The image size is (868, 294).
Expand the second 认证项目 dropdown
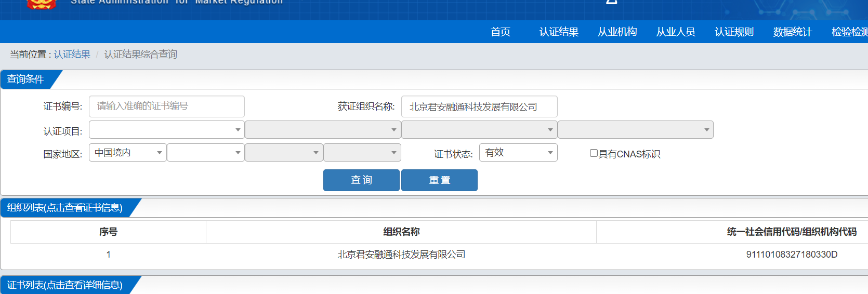[x=323, y=130]
